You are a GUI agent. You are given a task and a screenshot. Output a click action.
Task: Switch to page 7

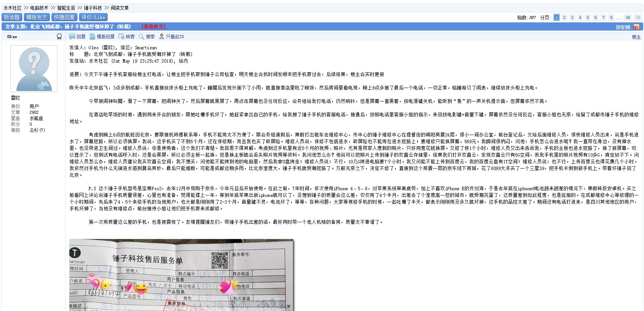click(x=603, y=18)
